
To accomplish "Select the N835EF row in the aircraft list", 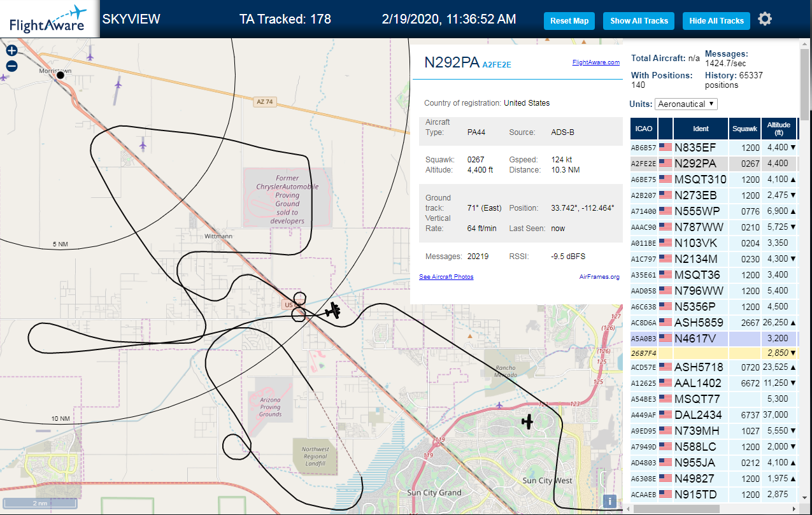I will [x=714, y=147].
